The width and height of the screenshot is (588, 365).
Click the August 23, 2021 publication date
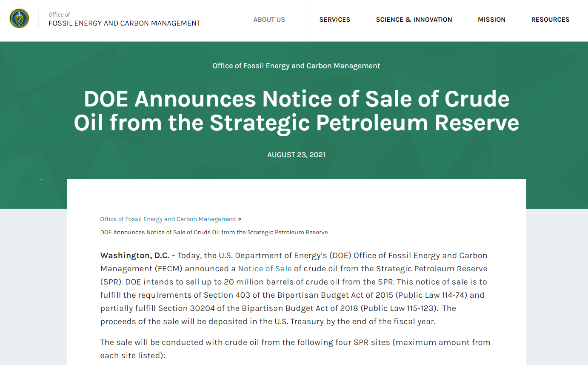coord(296,155)
